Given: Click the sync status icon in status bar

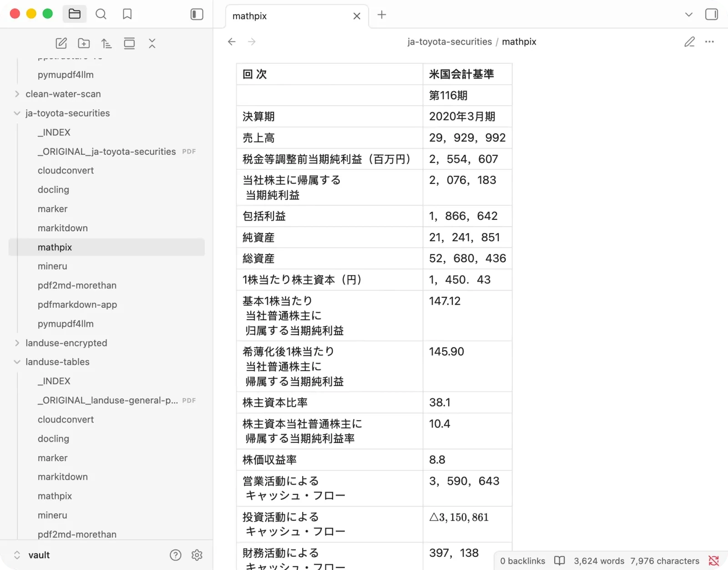Looking at the screenshot, I should pyautogui.click(x=714, y=561).
